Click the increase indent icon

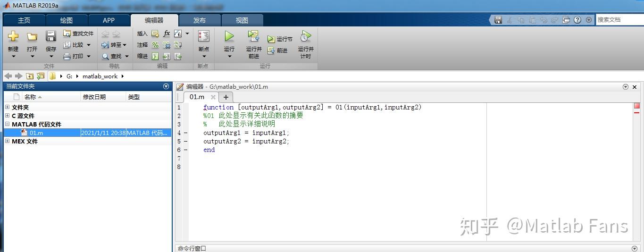click(167, 56)
